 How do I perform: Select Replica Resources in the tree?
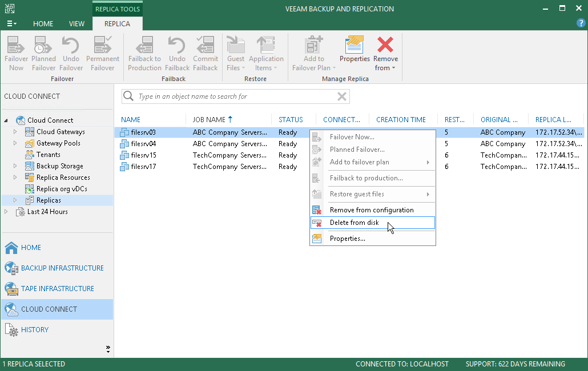click(x=63, y=178)
